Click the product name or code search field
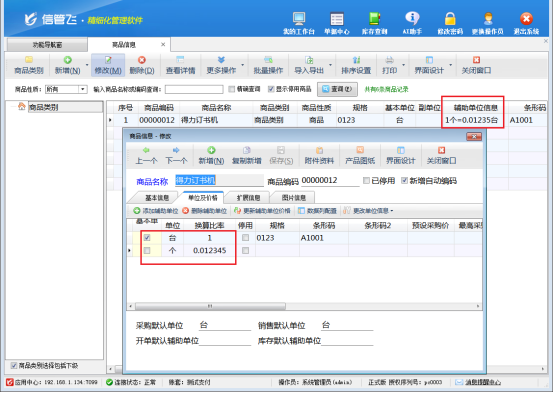The width and height of the screenshot is (554, 393). (194, 89)
